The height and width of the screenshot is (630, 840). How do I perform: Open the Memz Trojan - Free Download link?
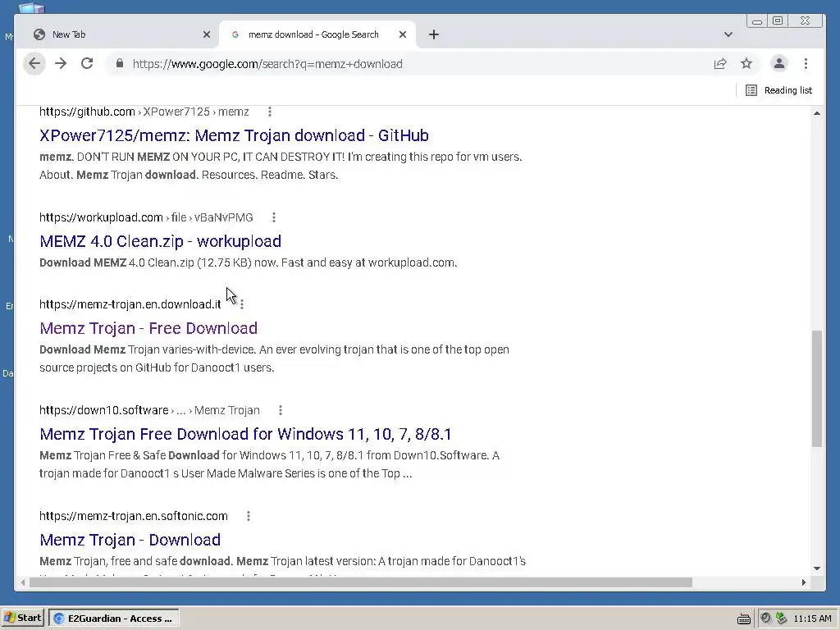(148, 328)
